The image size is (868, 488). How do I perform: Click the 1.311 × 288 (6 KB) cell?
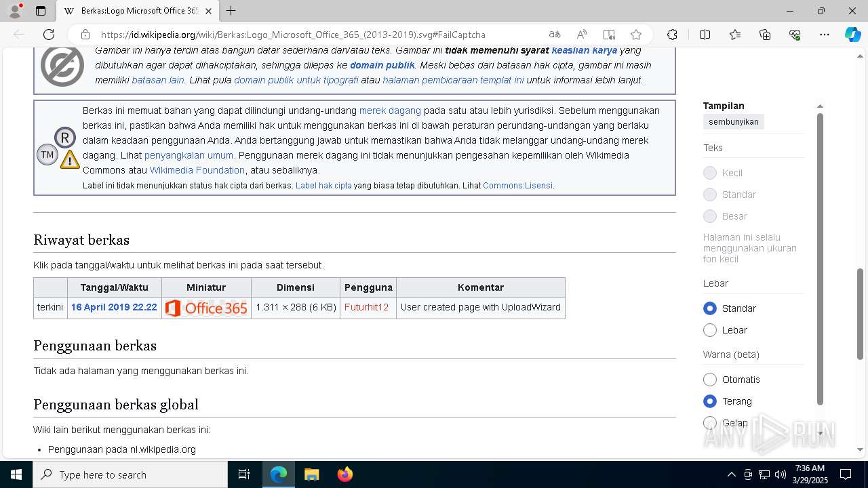296,307
